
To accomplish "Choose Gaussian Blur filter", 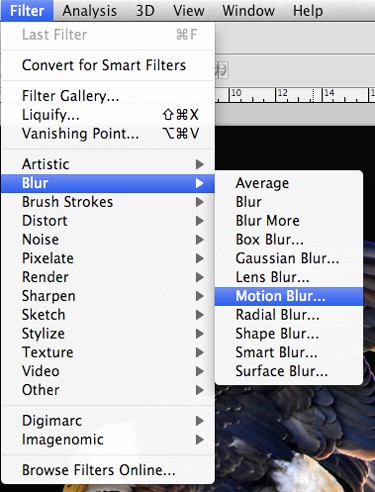I will pos(289,258).
